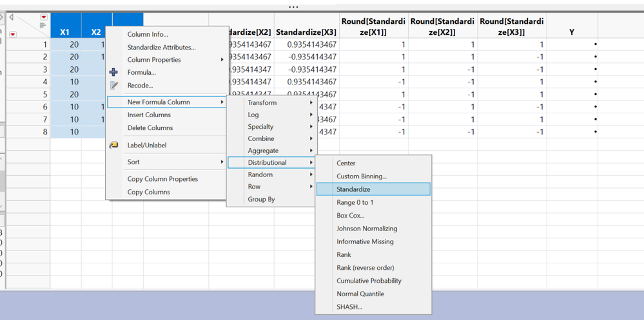Screen dimensions: 644x320
Task: Choose Center from Distributional list
Action: tap(346, 164)
